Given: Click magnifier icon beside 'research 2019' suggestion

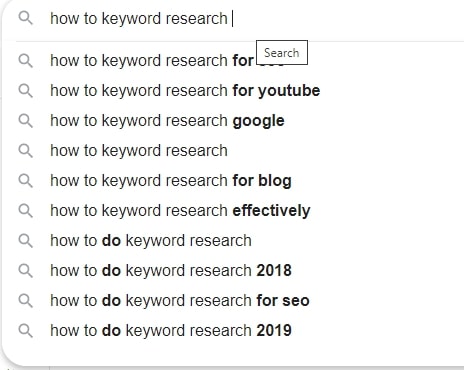Looking at the screenshot, I should pos(25,330).
